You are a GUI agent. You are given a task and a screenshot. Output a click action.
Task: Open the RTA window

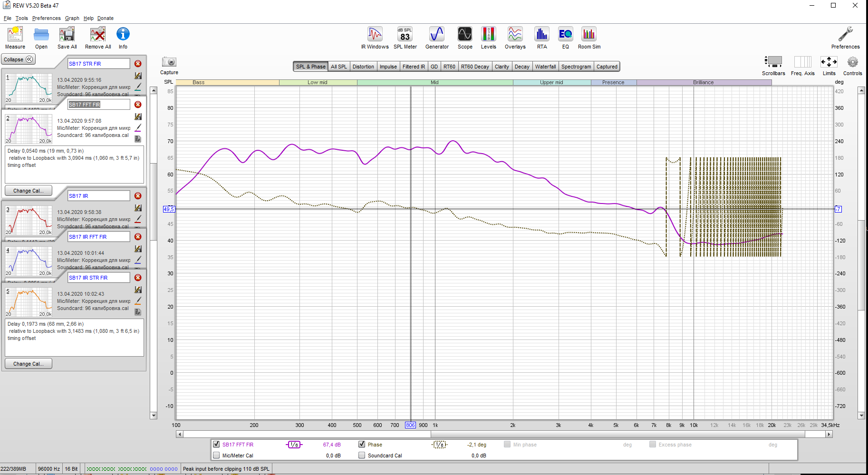tap(542, 38)
